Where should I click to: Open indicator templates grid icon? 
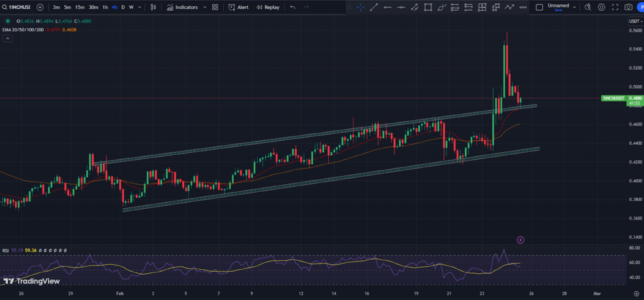click(x=215, y=7)
